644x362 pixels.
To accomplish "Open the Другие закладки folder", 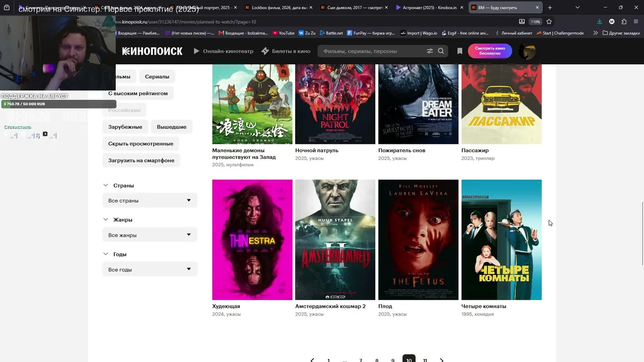I will pos(621,33).
